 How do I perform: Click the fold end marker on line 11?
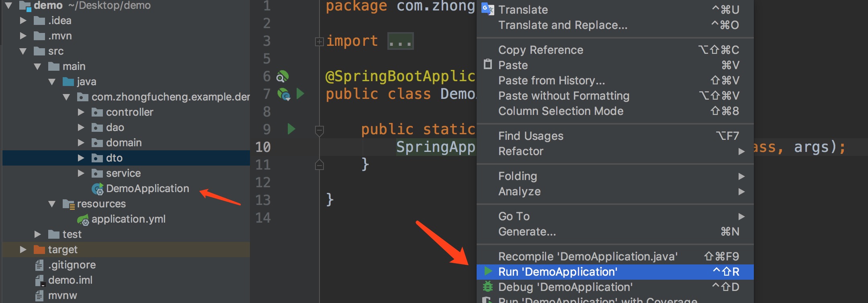(319, 165)
